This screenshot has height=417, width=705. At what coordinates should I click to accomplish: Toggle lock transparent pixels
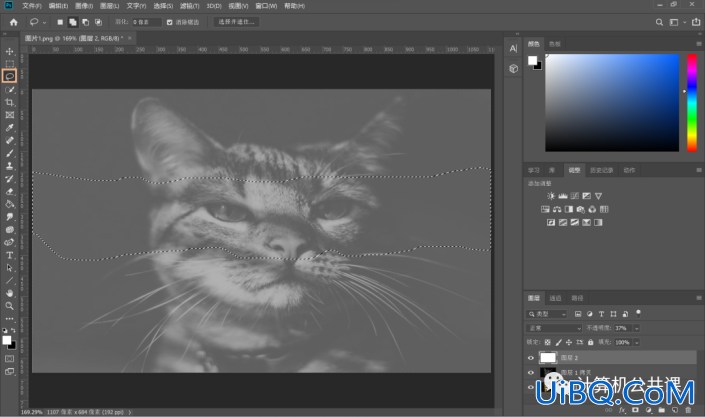[x=547, y=342]
